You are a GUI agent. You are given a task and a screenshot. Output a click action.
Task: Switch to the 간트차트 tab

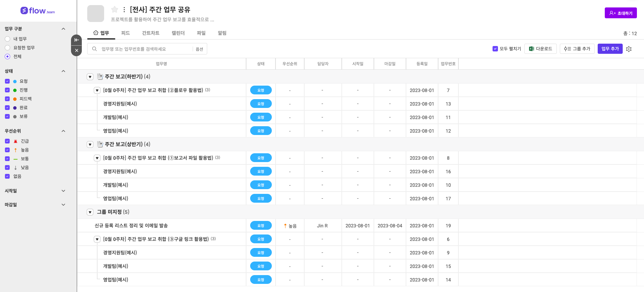150,33
